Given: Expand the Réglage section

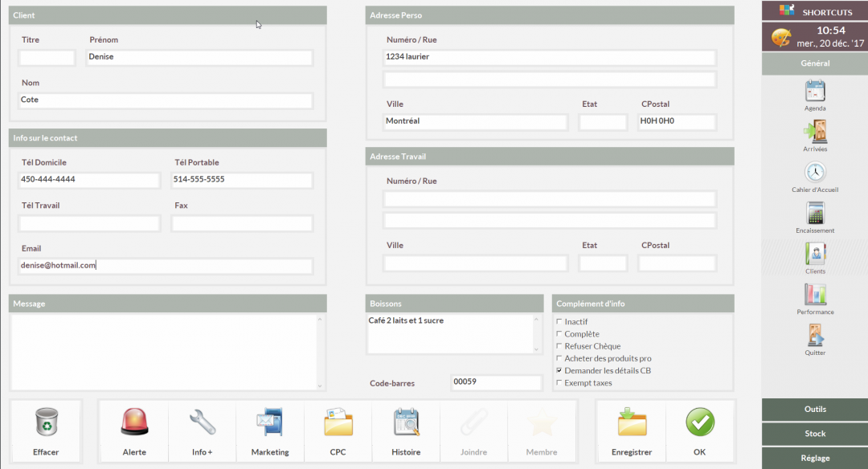Looking at the screenshot, I should [x=814, y=458].
